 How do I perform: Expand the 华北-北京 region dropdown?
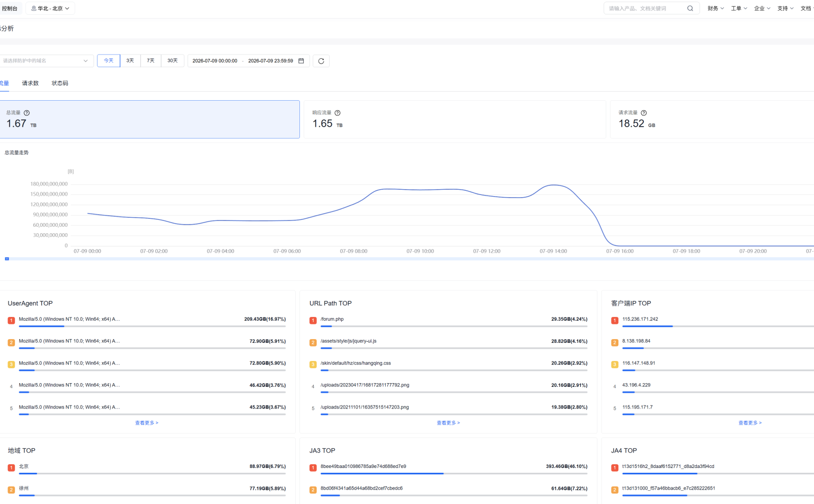[x=50, y=8]
